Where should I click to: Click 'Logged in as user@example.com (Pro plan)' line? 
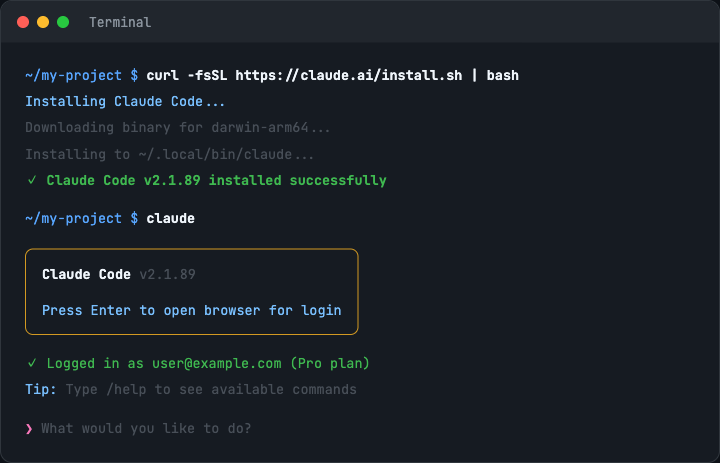[x=208, y=363]
